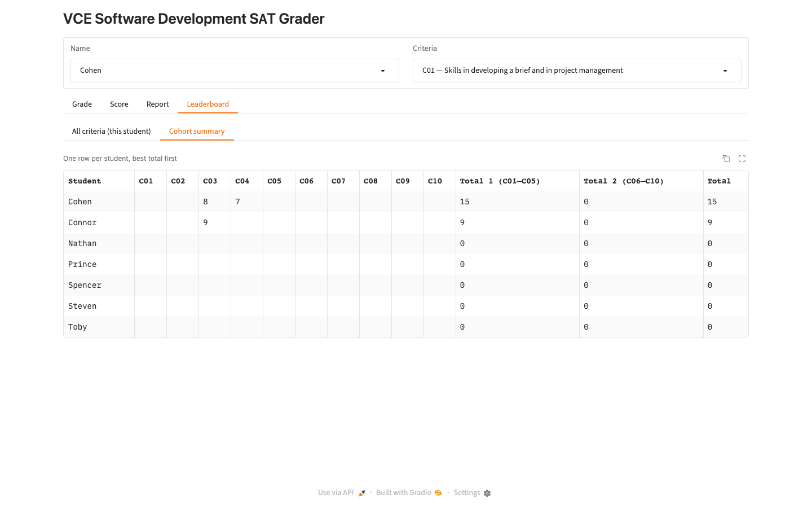Click the C04 column header

click(247, 181)
